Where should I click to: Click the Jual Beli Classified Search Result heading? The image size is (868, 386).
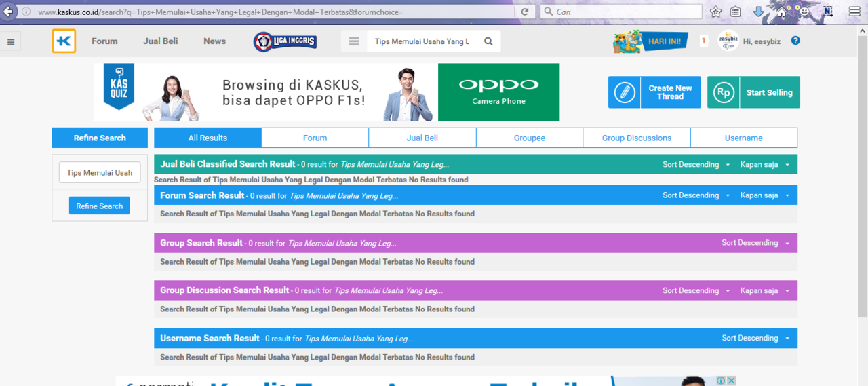228,164
